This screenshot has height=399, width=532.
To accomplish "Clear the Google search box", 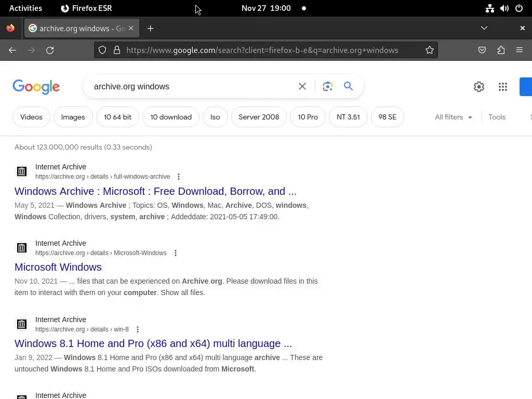I will [302, 87].
